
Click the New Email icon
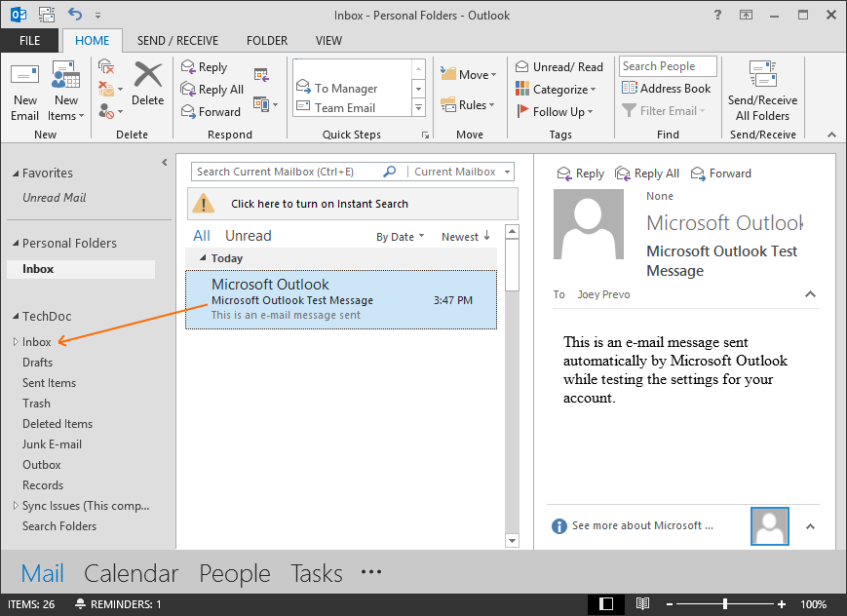24,76
